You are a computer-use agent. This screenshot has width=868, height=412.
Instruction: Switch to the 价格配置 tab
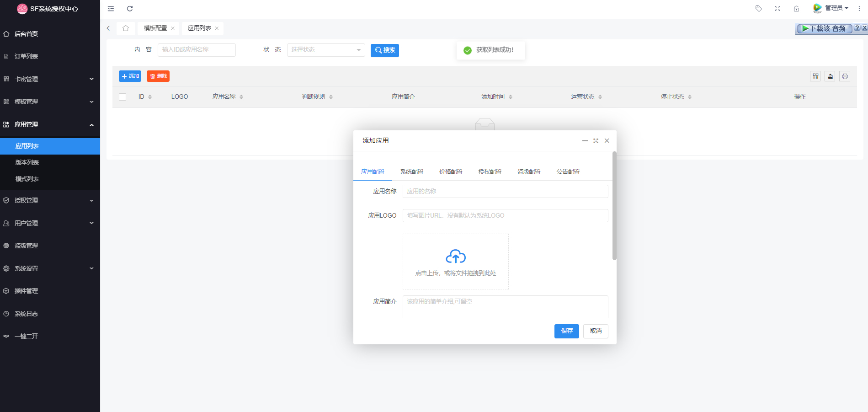(451, 171)
